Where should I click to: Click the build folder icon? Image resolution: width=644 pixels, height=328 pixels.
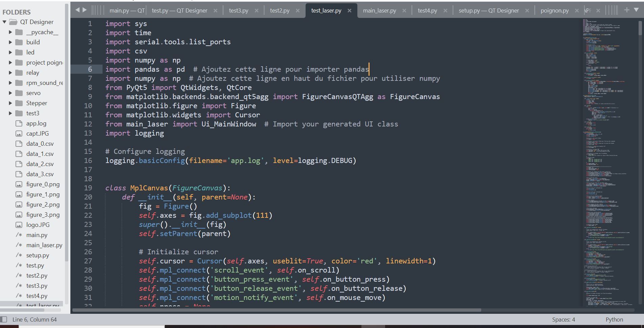(19, 42)
